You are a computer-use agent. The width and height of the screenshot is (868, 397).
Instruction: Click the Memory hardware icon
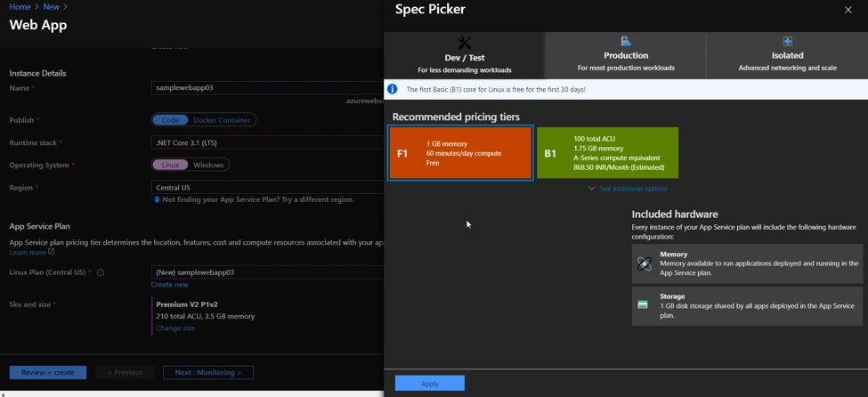click(645, 263)
